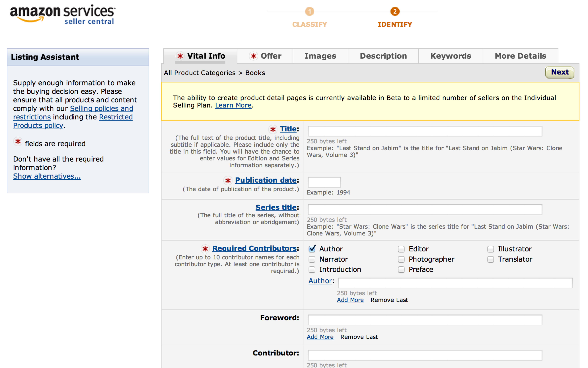Uncheck the Author contributor checkbox

[x=312, y=249]
